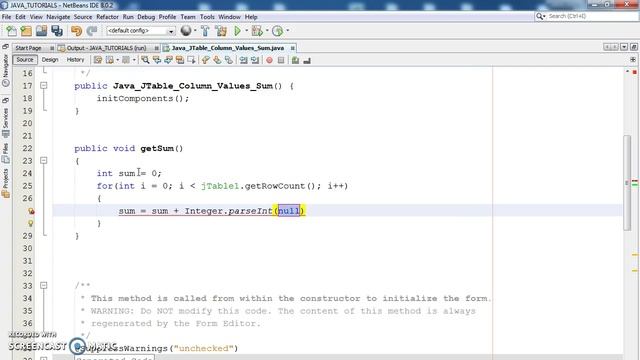
Task: Open the dropdown arrow next to Run Project
Action: click(x=247, y=31)
